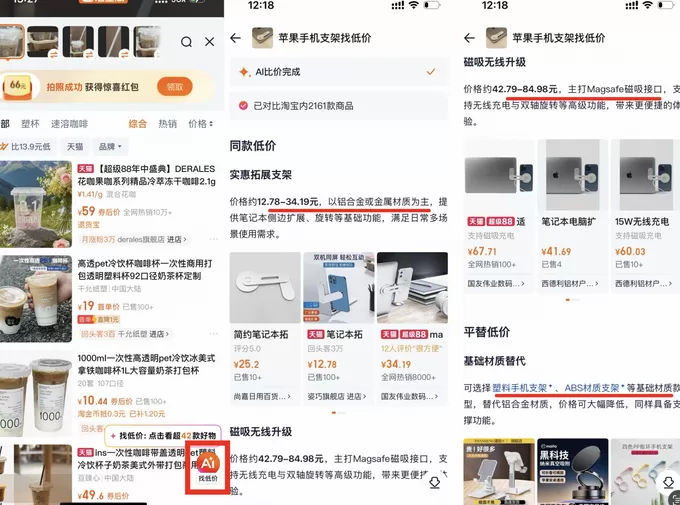Open ¥67.71 磁吸 product card
The width and height of the screenshot is (680, 505).
(499, 216)
